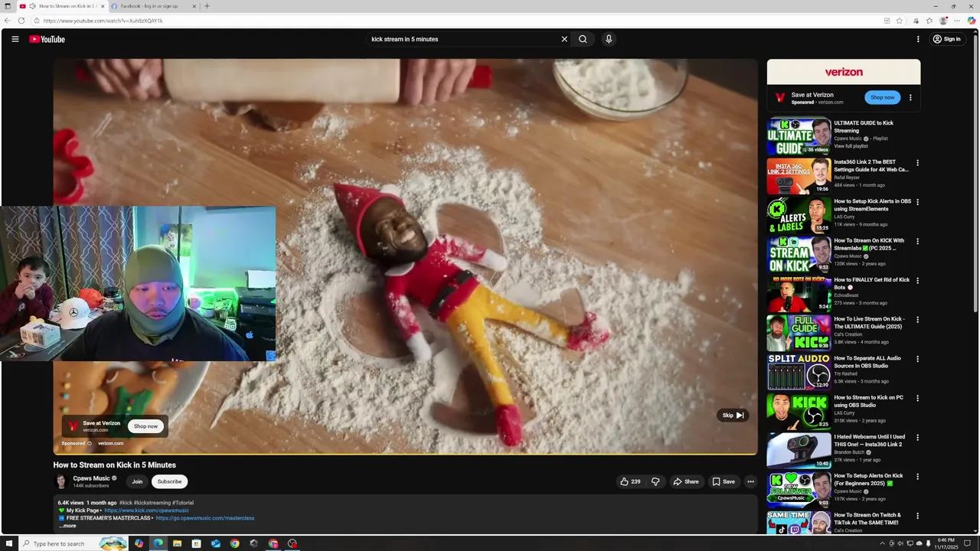The image size is (980, 551).
Task: Open the browser profile avatar
Action: [x=944, y=21]
